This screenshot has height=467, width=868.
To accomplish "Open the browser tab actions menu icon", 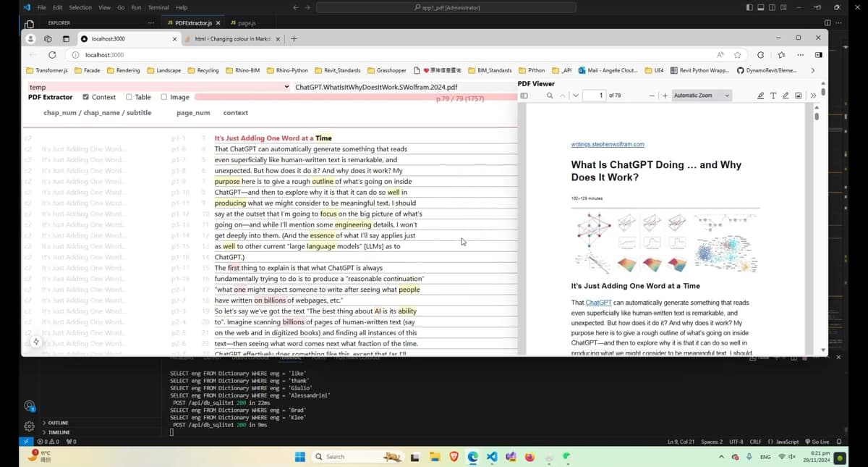I will click(66, 38).
